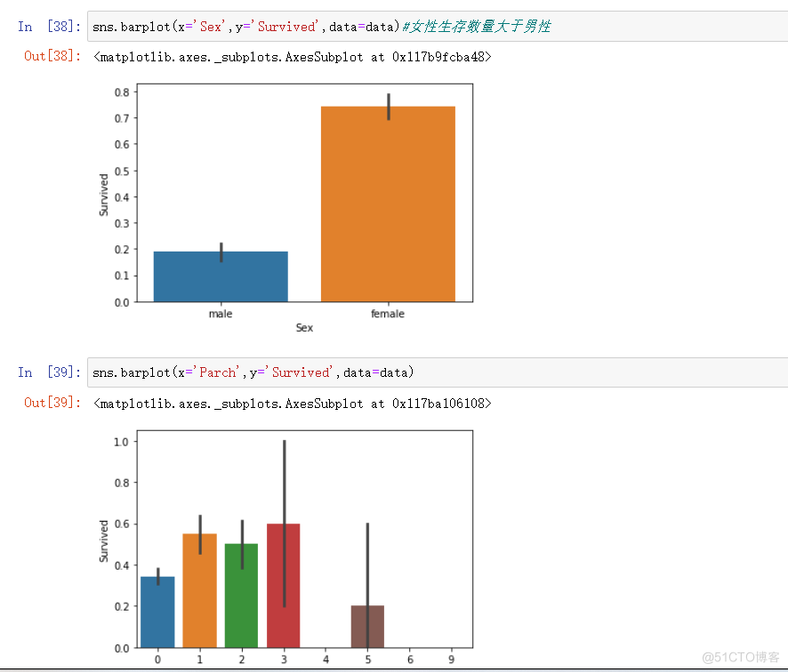Viewport: 788px width, 672px height.
Task: Click the green bar for Parch 2
Action: tap(241, 596)
